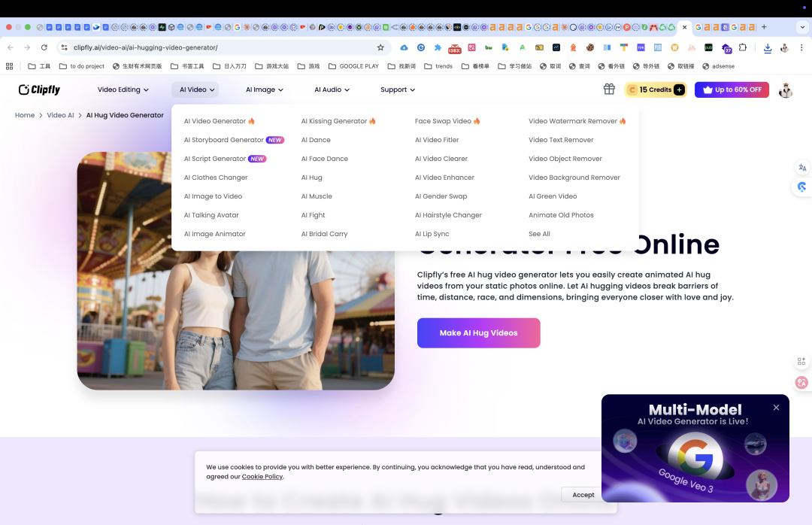Click the Clipfly logo
This screenshot has width=812, height=525.
tap(39, 90)
